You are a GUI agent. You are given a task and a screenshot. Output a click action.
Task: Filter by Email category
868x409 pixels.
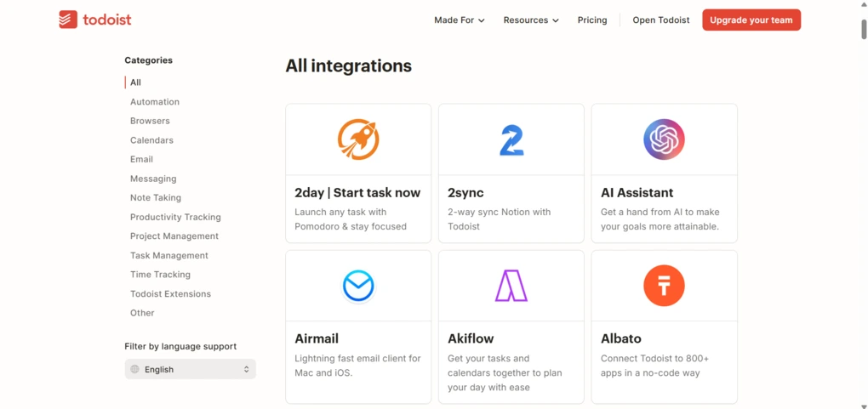pyautogui.click(x=141, y=159)
